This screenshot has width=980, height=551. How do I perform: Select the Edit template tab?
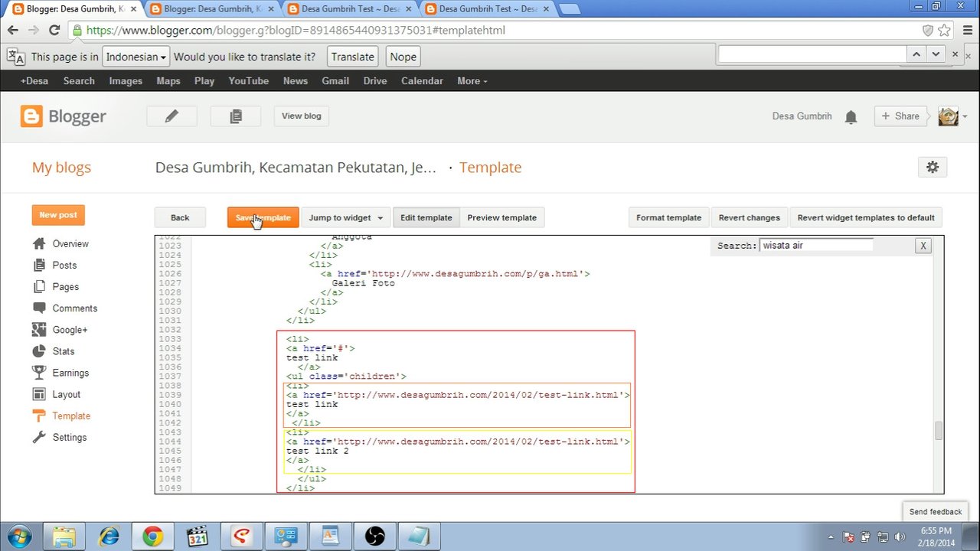click(x=426, y=217)
